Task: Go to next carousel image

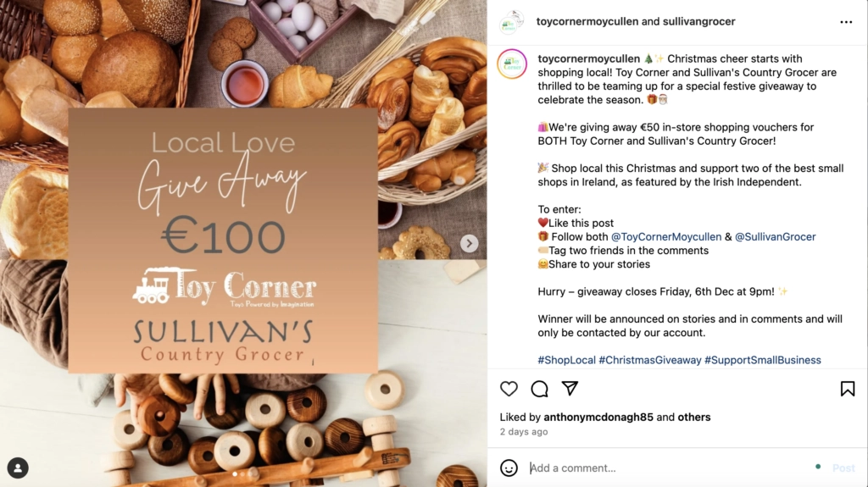Action: pos(469,244)
